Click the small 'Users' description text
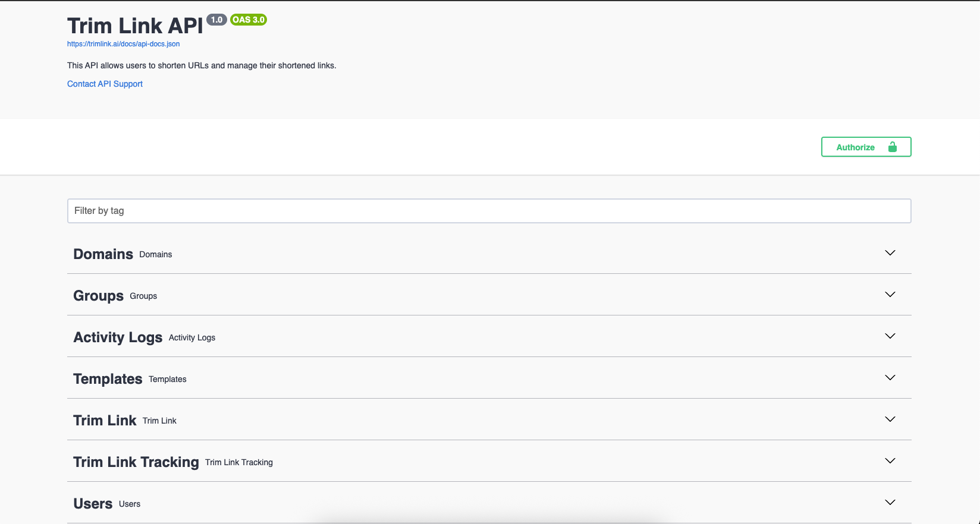Viewport: 980px width, 524px height. pyautogui.click(x=130, y=504)
